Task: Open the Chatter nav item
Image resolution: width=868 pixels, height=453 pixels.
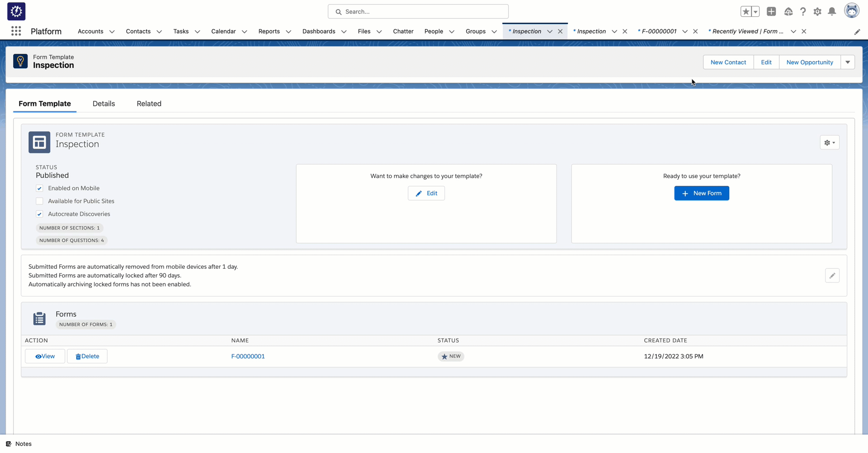Action: [403, 31]
